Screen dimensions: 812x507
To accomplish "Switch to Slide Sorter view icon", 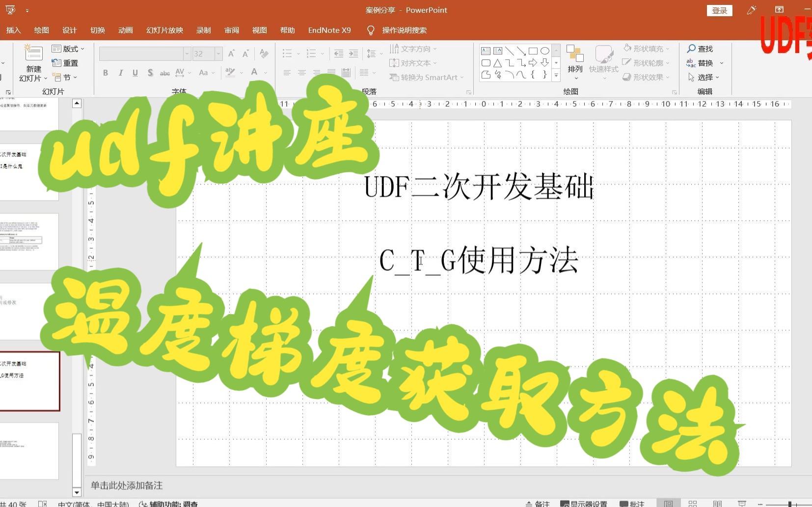I will [x=693, y=504].
